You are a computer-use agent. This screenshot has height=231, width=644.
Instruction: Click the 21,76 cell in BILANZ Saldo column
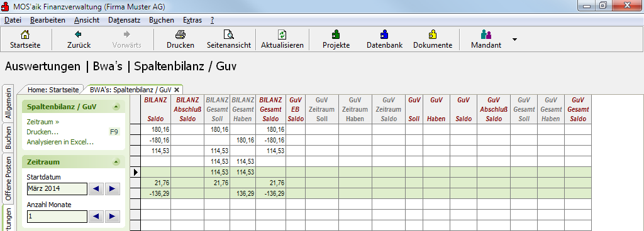156,183
